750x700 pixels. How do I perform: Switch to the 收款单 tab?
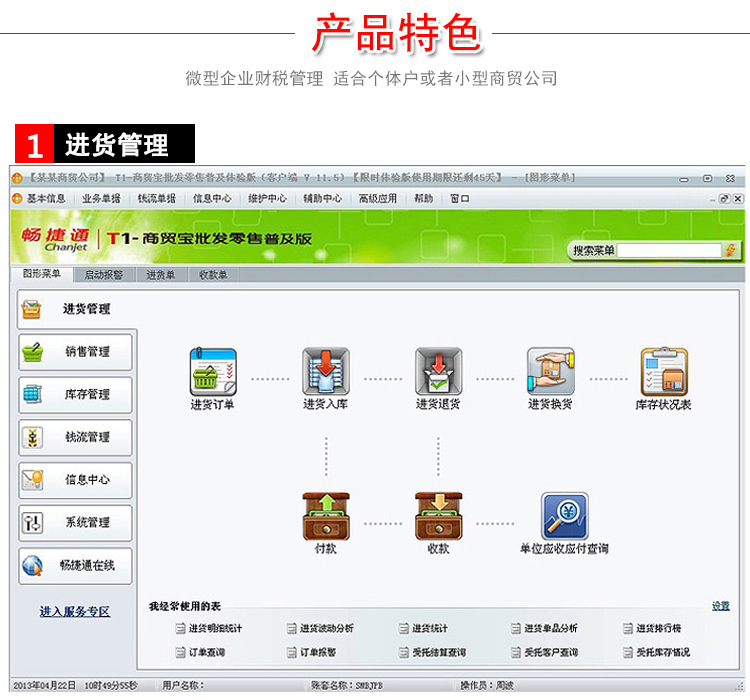click(x=213, y=275)
